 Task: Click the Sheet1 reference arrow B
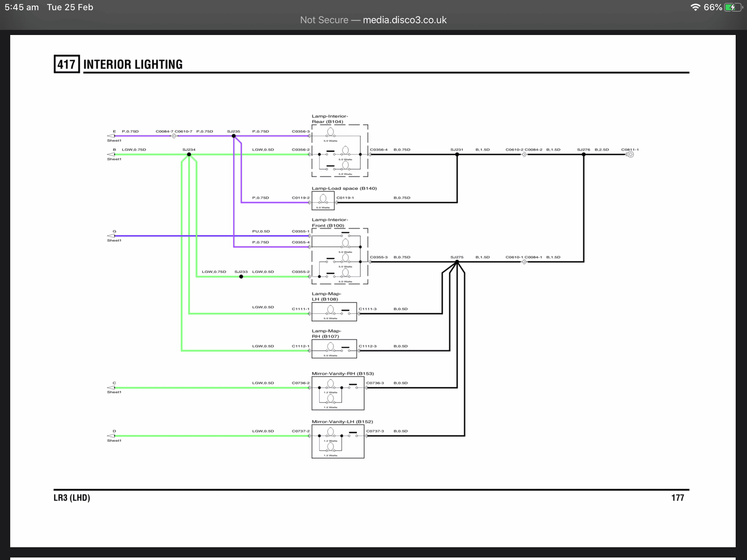coord(111,154)
